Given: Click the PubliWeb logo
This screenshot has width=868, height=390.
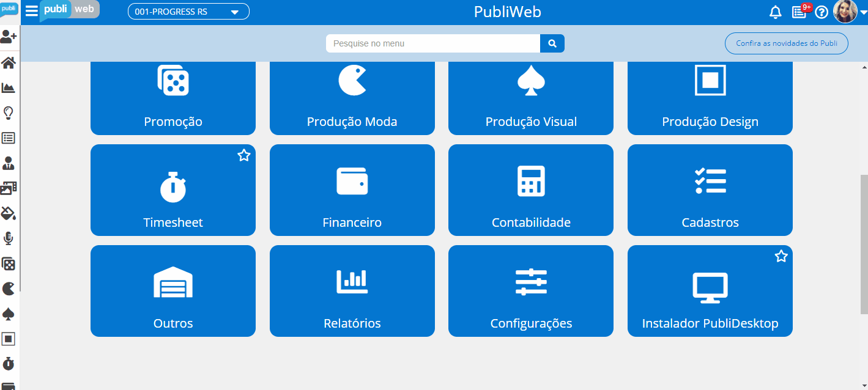Looking at the screenshot, I should (70, 10).
